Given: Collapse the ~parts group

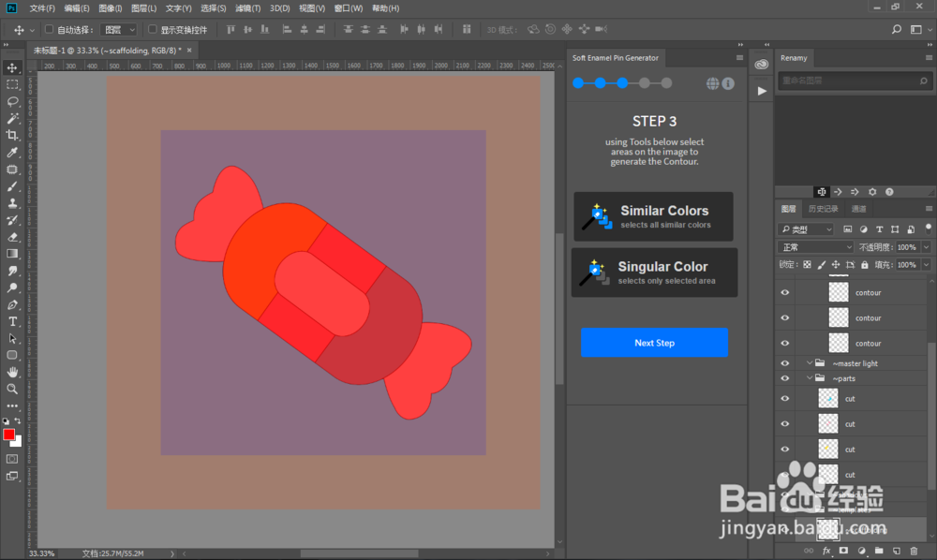Looking at the screenshot, I should point(810,378).
